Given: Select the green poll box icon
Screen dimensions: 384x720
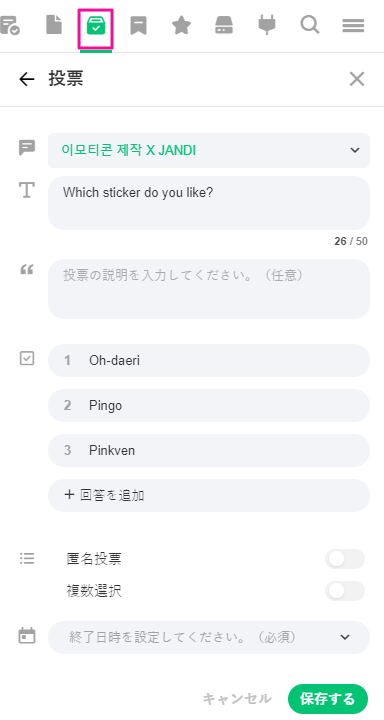Looking at the screenshot, I should pyautogui.click(x=96, y=27).
